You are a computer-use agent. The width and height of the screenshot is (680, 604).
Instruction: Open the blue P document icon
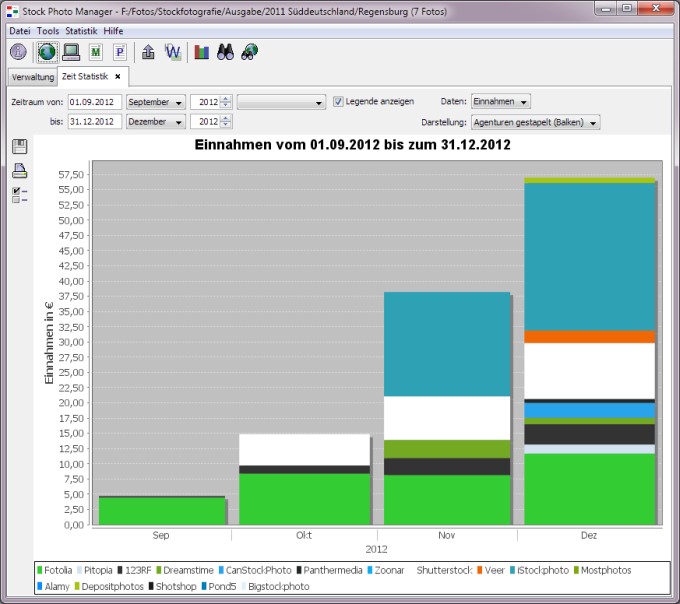(x=120, y=52)
